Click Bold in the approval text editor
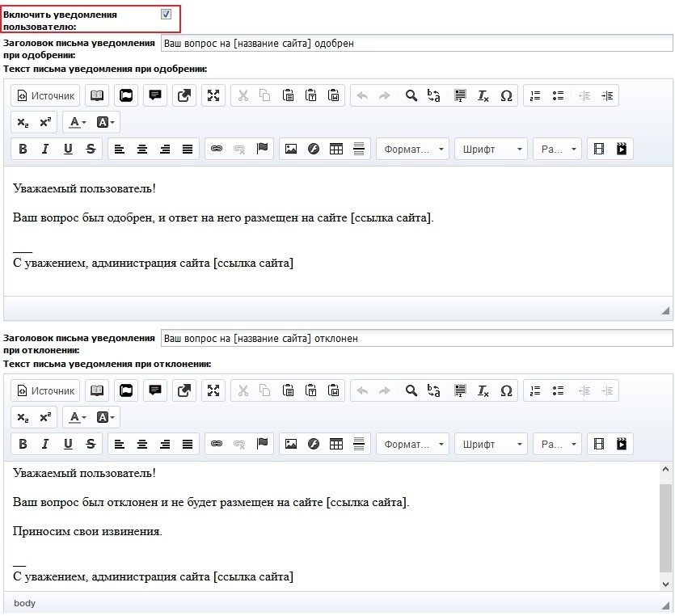 pyautogui.click(x=23, y=149)
